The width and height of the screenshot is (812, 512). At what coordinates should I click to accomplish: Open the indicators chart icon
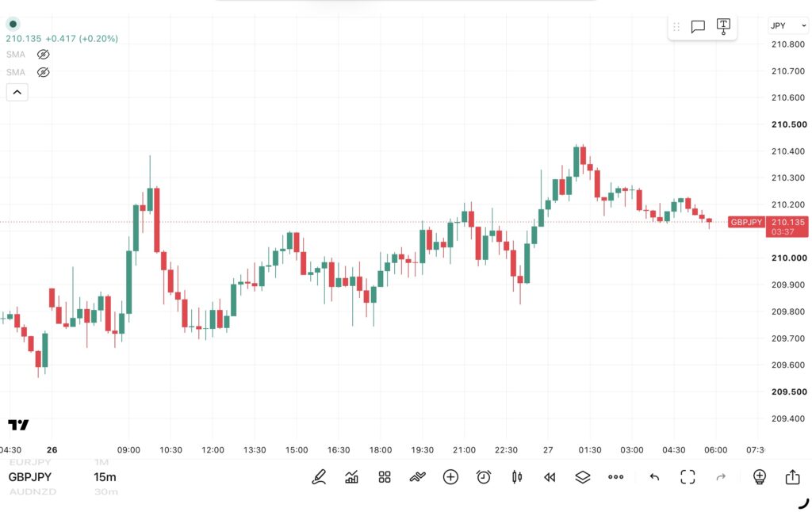click(351, 477)
